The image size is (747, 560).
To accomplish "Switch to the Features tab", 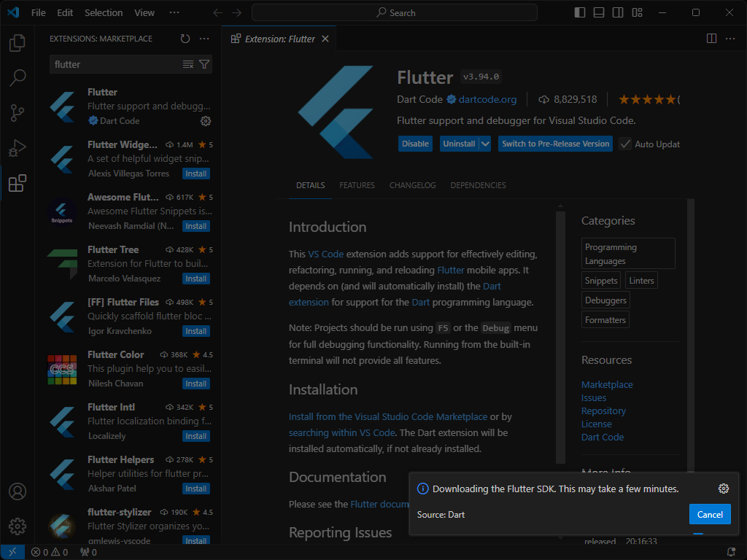I will coord(357,185).
